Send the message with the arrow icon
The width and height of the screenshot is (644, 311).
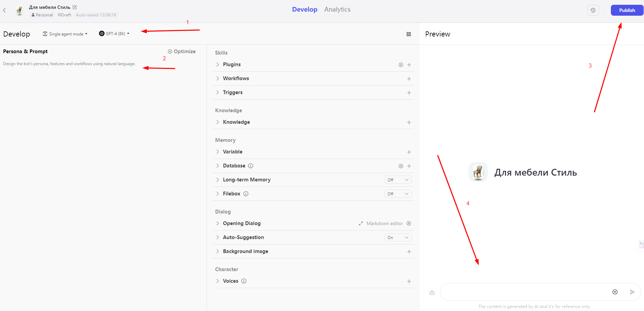(632, 292)
